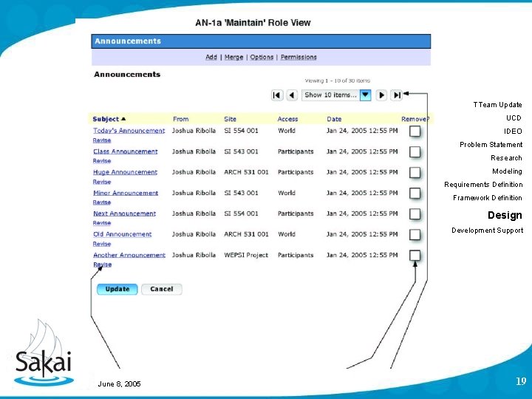Sort by the From column header
532x399 pixels.
coord(180,119)
